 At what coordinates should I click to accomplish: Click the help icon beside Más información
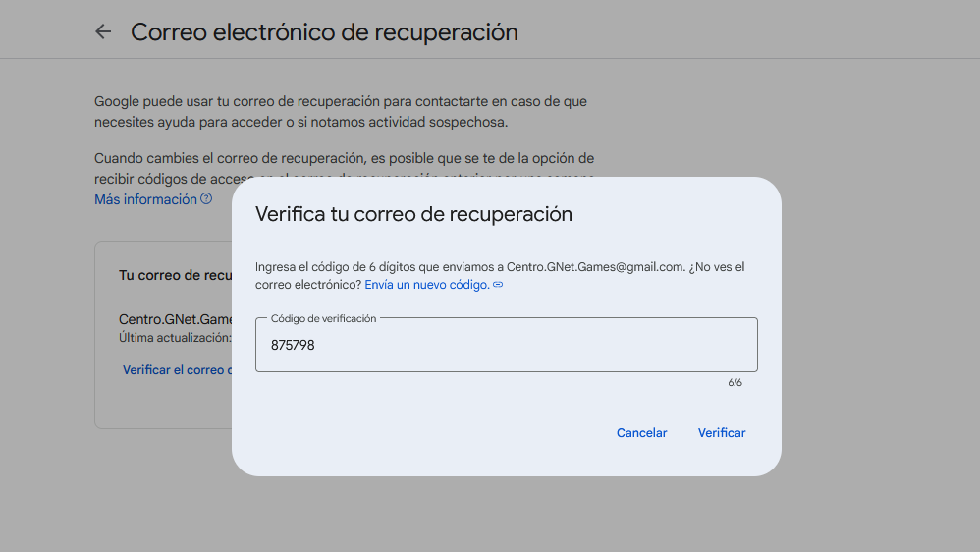click(206, 199)
